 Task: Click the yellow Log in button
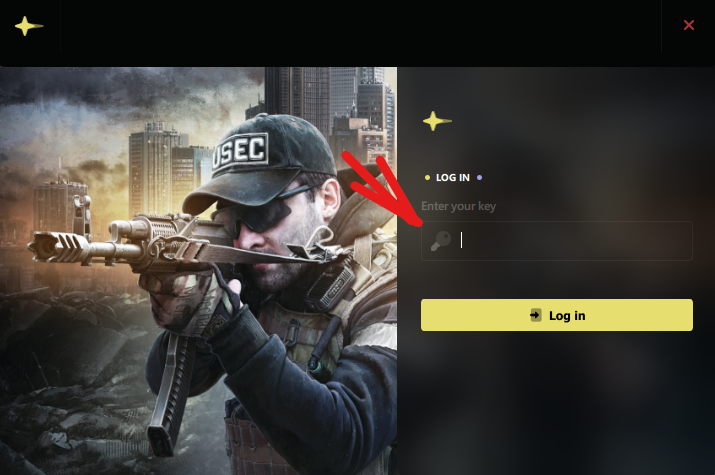pos(557,315)
